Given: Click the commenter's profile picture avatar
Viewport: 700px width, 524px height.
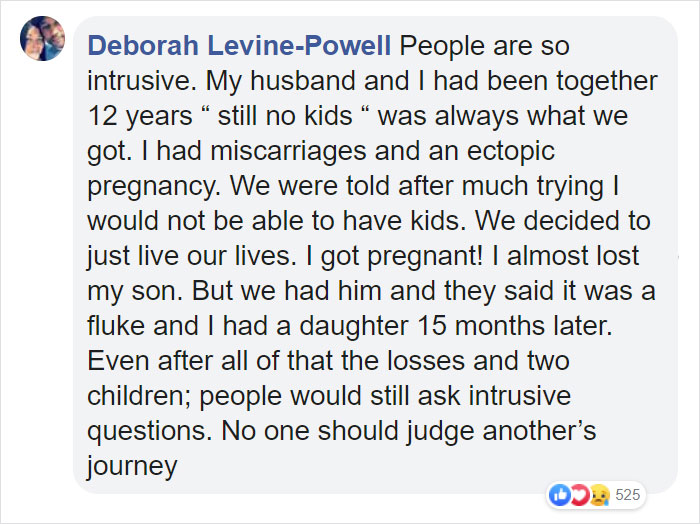Looking at the screenshot, I should click(x=42, y=38).
